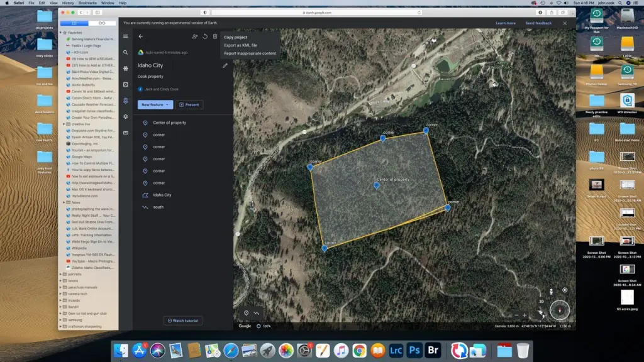Open Search in the Earth sidebar
Screen dimensions: 644x362
(126, 53)
